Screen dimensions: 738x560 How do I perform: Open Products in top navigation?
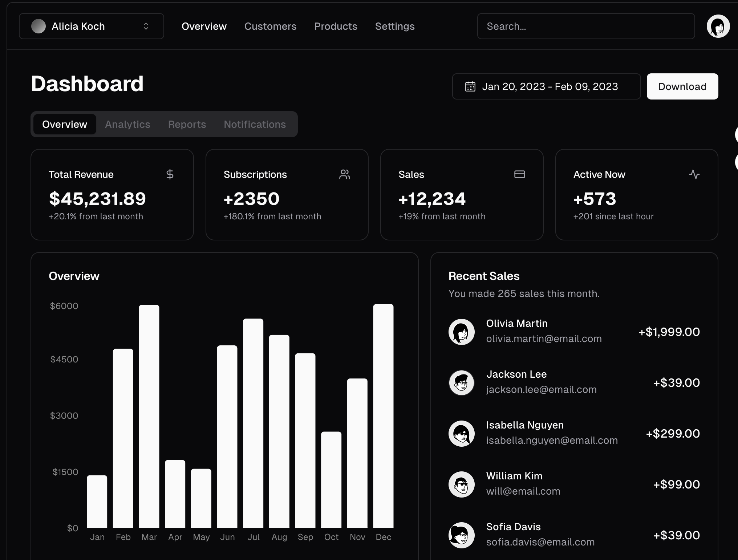[x=336, y=26]
